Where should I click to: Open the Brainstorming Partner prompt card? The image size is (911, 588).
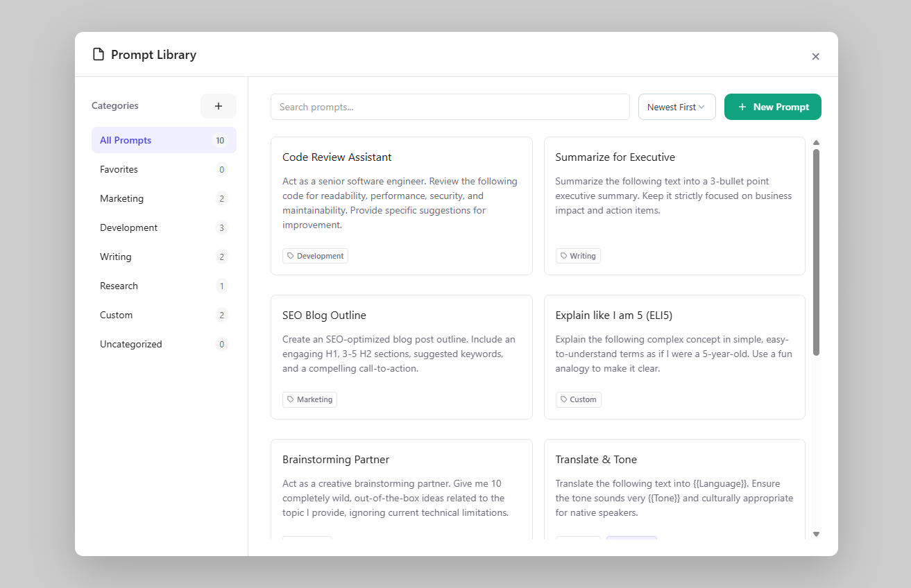(402, 489)
